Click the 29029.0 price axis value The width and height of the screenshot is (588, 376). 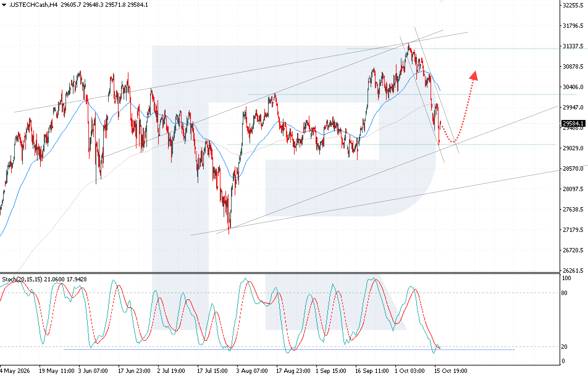pyautogui.click(x=573, y=148)
